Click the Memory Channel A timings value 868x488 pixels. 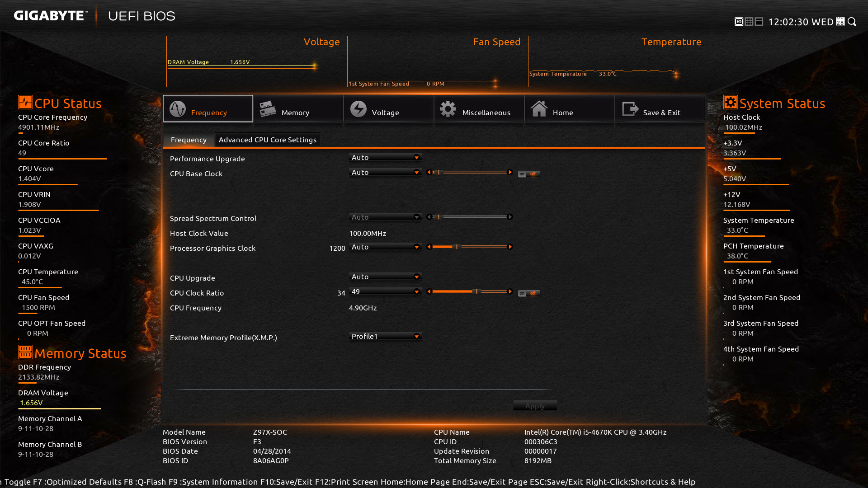tap(36, 429)
